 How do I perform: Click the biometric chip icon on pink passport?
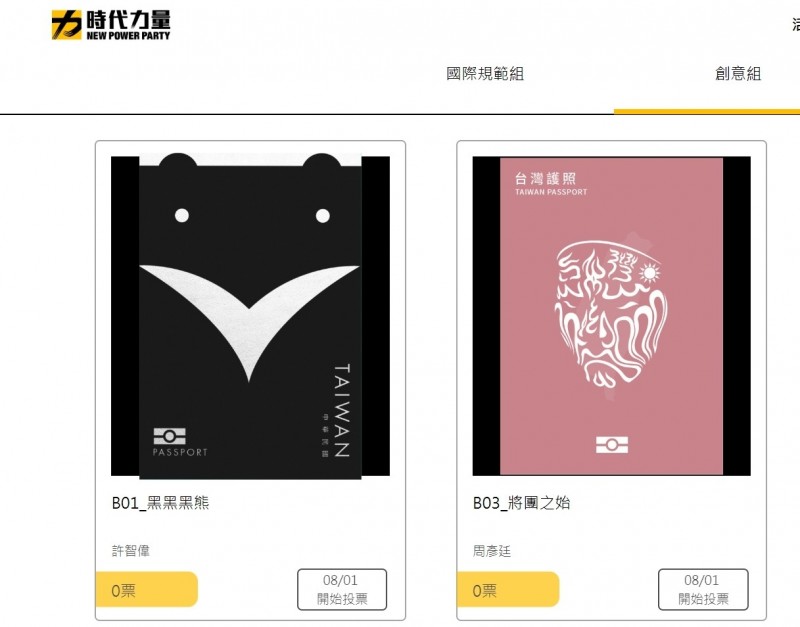[612, 444]
